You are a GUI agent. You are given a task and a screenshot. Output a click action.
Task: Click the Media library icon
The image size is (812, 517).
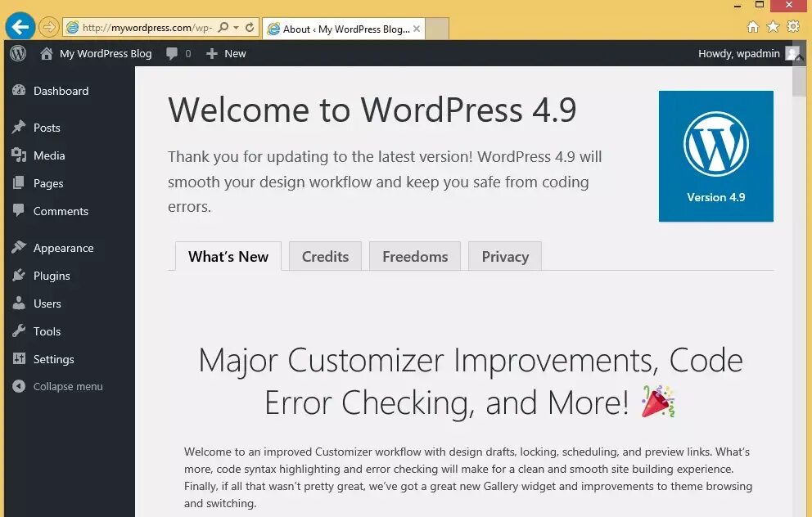[19, 155]
